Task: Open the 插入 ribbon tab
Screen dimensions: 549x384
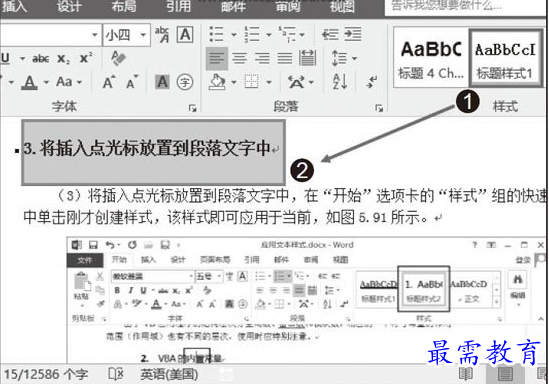Action: tap(14, 6)
